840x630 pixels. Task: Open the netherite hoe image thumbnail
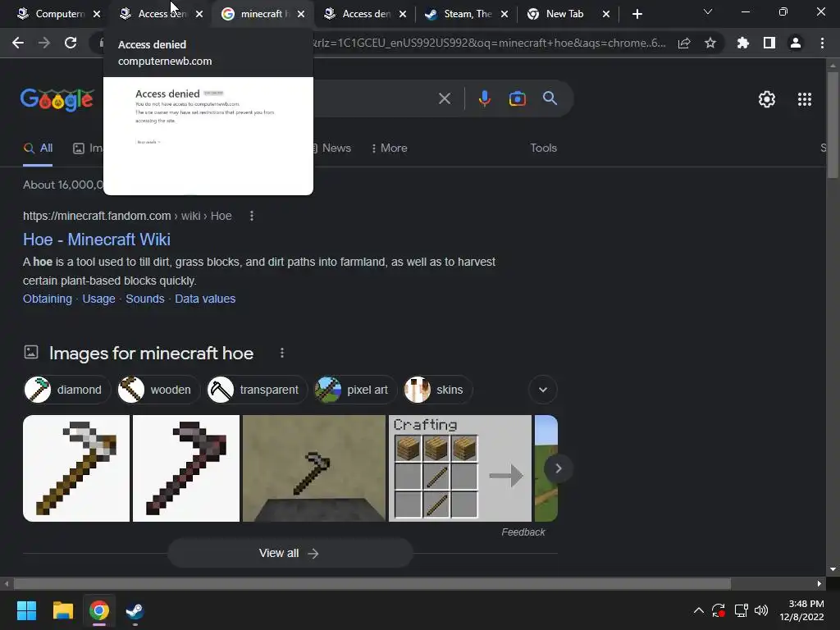186,468
